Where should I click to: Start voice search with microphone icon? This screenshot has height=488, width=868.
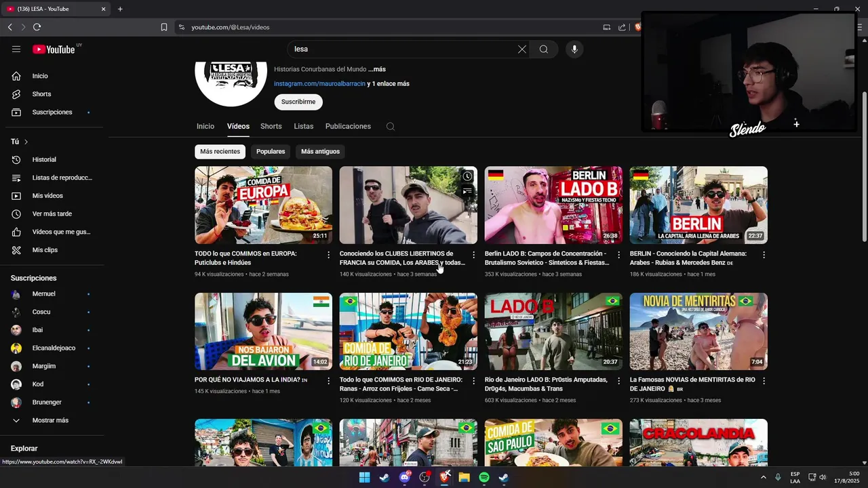(x=574, y=49)
